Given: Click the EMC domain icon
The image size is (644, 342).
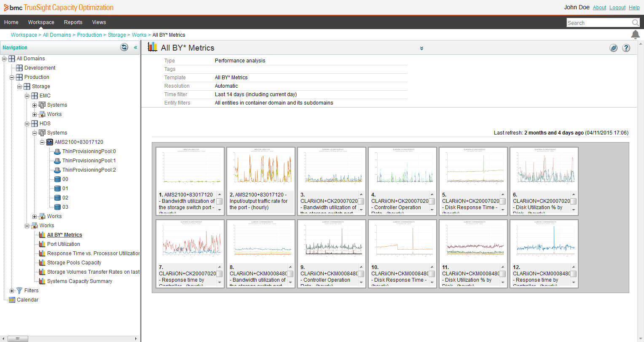Looking at the screenshot, I should [35, 96].
